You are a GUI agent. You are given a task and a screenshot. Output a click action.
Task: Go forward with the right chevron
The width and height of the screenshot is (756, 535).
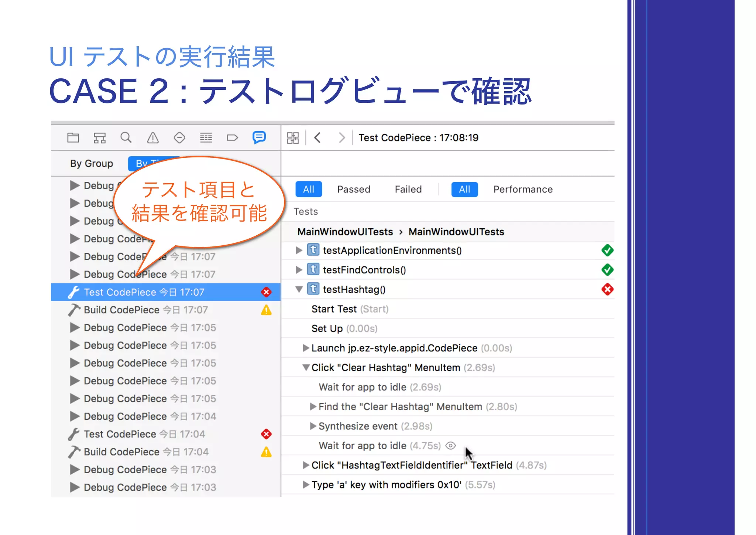pos(342,138)
